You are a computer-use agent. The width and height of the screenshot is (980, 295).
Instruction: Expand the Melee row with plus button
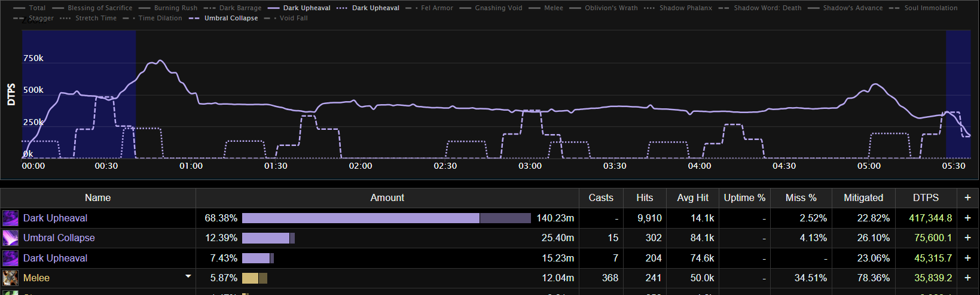(967, 278)
